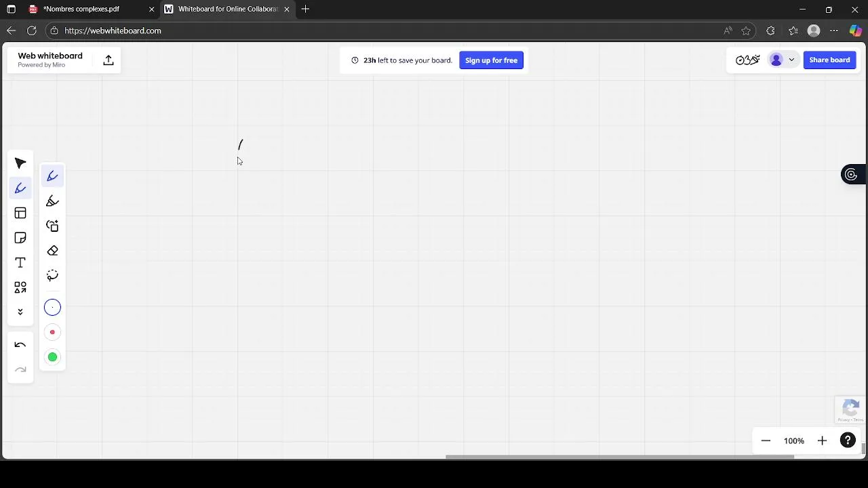The height and width of the screenshot is (488, 868).
Task: Select the Smart drawing tool
Action: pyautogui.click(x=52, y=226)
